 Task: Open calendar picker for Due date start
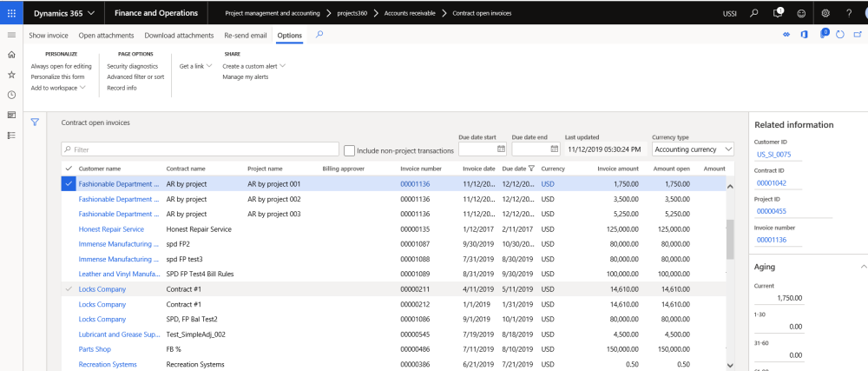tap(501, 149)
